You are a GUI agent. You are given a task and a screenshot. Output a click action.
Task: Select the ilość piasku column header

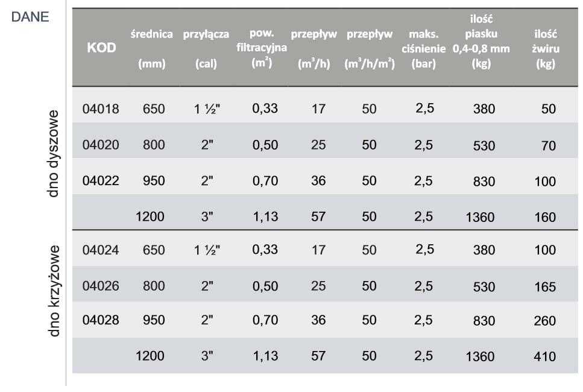(481, 41)
